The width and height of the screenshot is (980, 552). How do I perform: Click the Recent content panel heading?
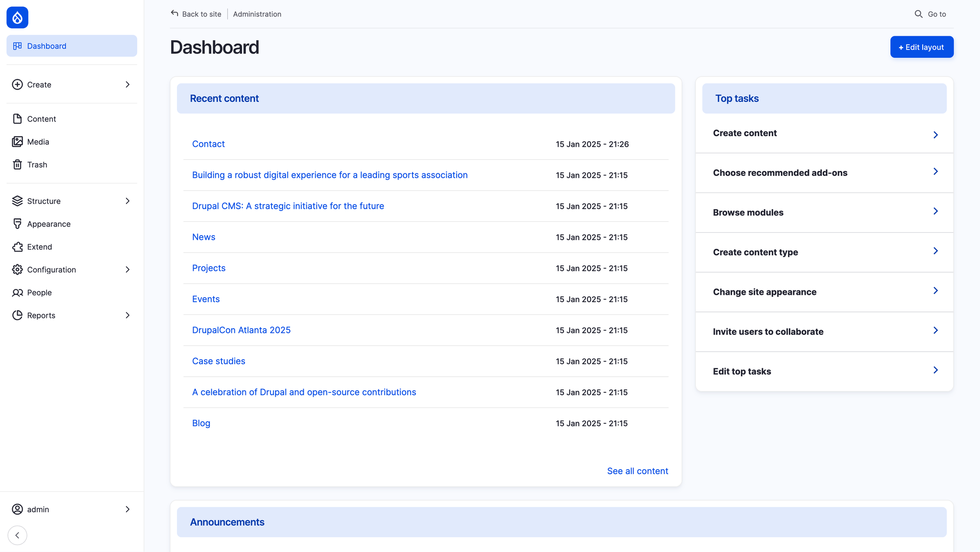pos(224,98)
